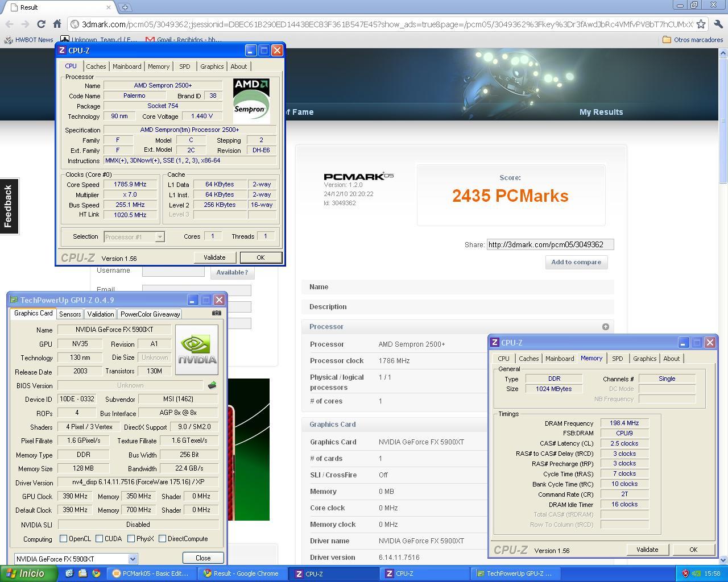The height and width of the screenshot is (582, 728).
Task: Click Validate in lower CPU-Z window
Action: [x=647, y=550]
